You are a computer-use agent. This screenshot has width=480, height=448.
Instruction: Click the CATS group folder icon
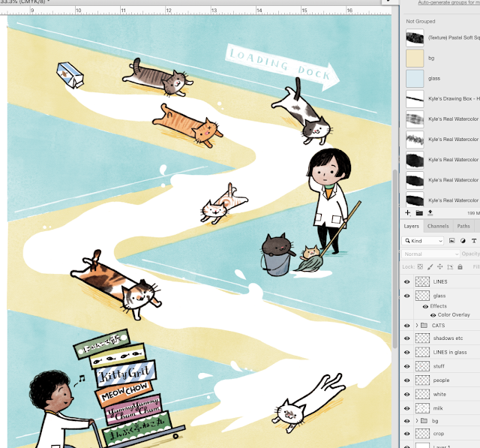click(424, 325)
